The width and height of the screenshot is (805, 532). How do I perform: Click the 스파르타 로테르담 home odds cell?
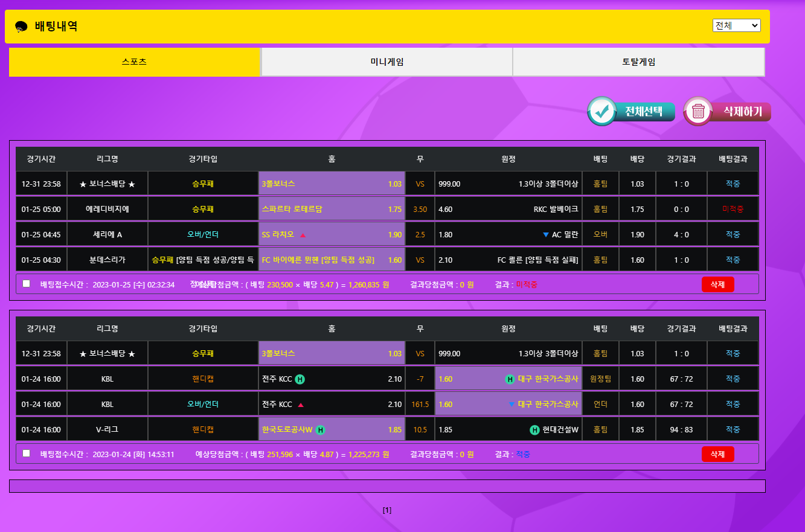331,209
